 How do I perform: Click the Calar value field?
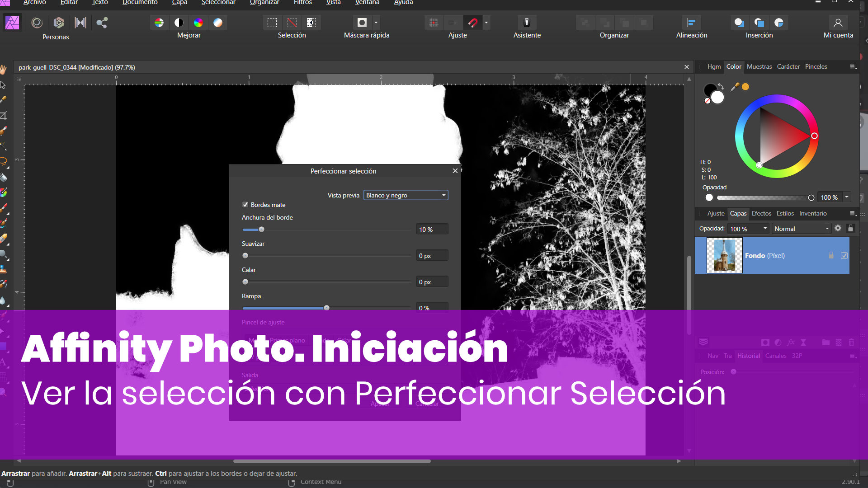(432, 282)
